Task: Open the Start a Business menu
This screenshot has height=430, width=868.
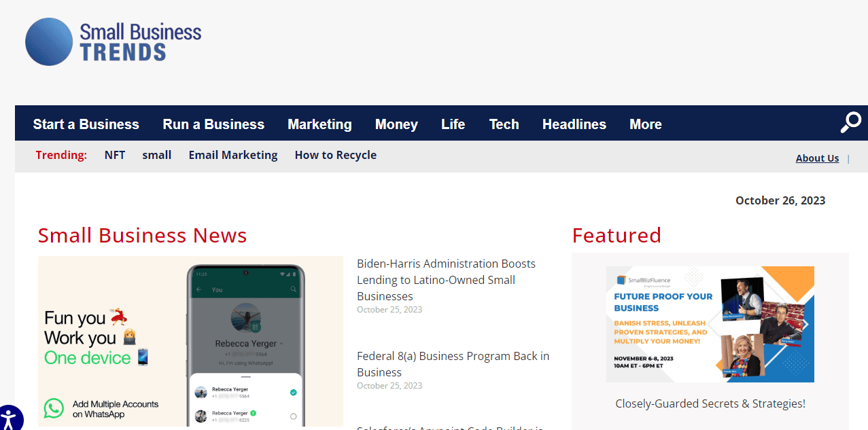Action: point(86,124)
